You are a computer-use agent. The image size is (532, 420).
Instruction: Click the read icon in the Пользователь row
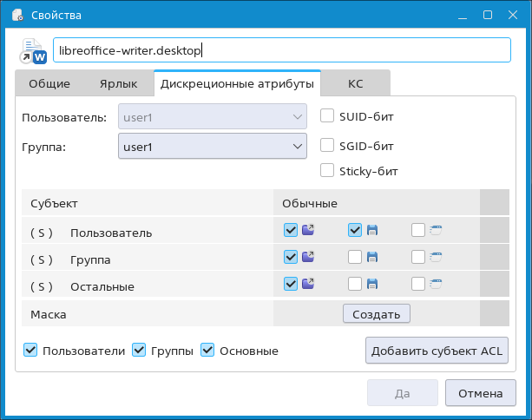click(x=307, y=231)
